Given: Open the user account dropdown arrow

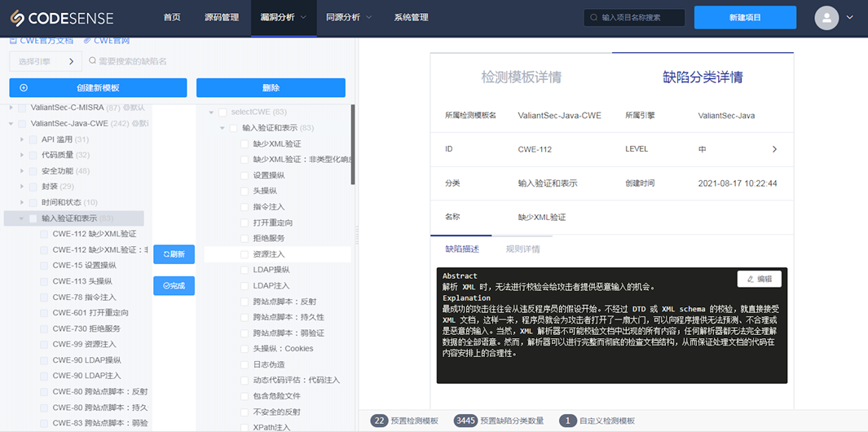Looking at the screenshot, I should click(850, 18).
